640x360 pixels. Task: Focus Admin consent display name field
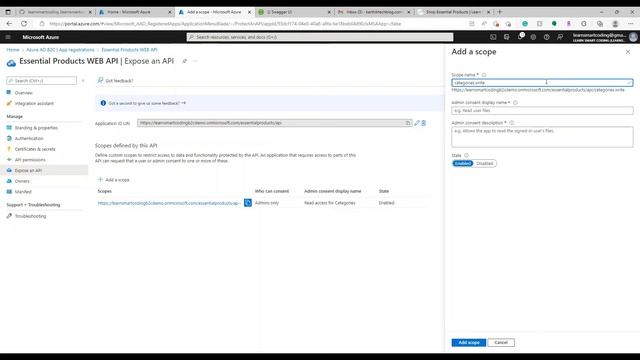(x=542, y=110)
